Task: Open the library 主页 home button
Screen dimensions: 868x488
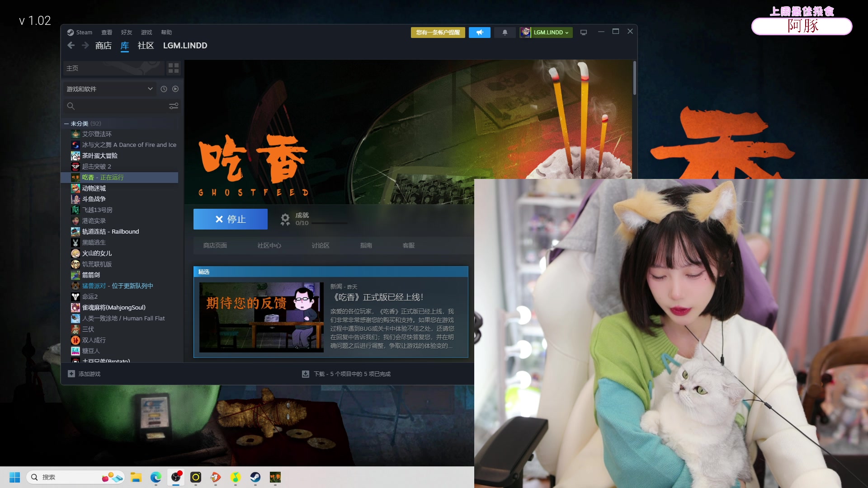Action: click(x=113, y=68)
